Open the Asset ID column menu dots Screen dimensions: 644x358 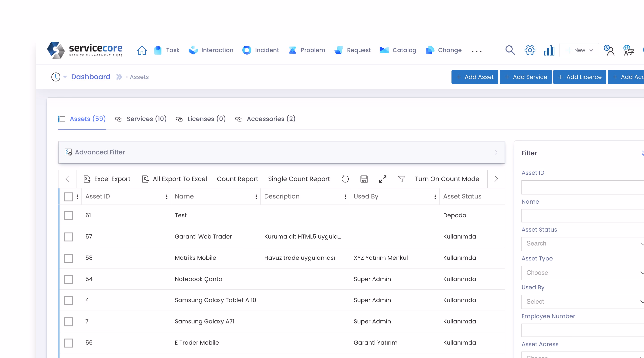coord(167,197)
